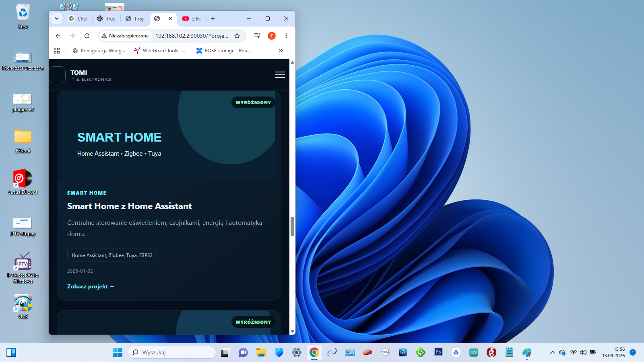Click the TOMI logo square in the header
The image size is (644, 362).
coord(57,75)
